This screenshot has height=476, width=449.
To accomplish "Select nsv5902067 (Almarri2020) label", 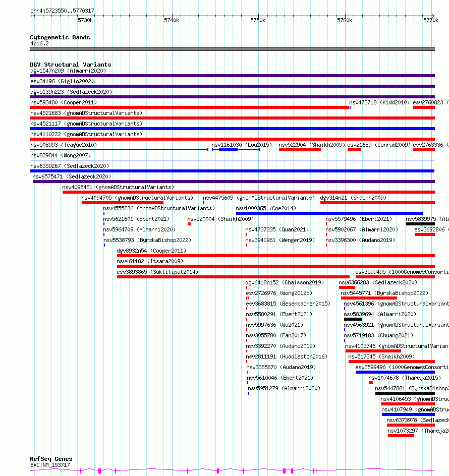I will click(362, 229).
